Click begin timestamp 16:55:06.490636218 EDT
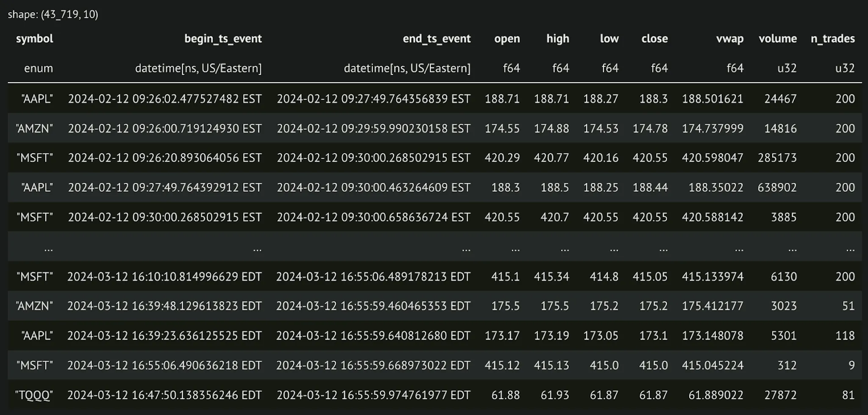This screenshot has height=415, width=868. (x=164, y=365)
